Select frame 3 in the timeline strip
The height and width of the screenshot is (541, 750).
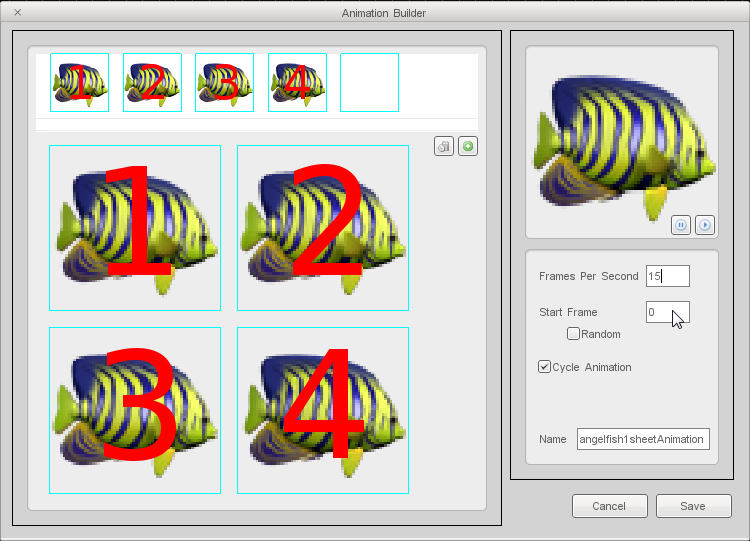click(x=224, y=82)
